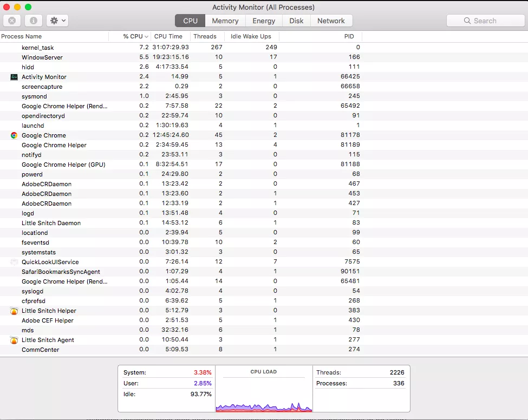Select the Adobe CEF Helper row
Viewport: 528px width, 420px height.
point(264,321)
